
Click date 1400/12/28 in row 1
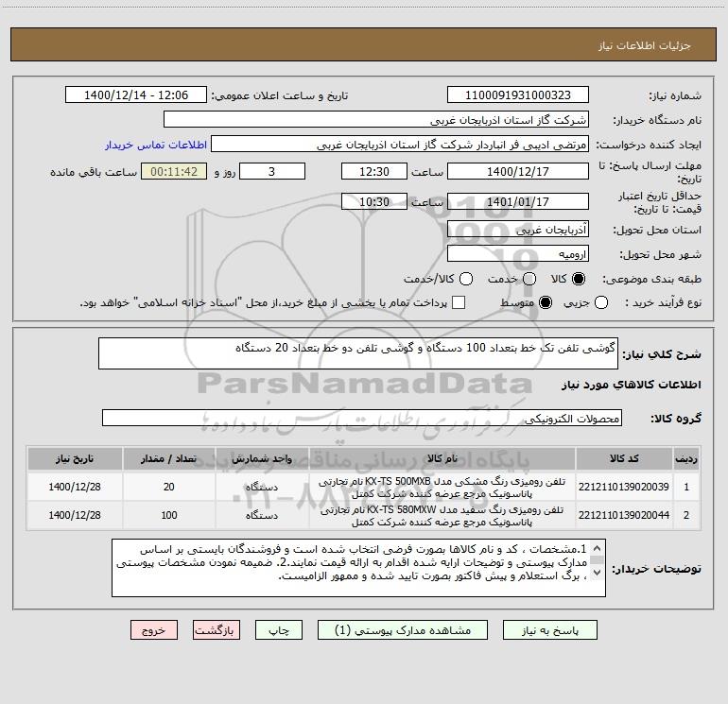75,487
